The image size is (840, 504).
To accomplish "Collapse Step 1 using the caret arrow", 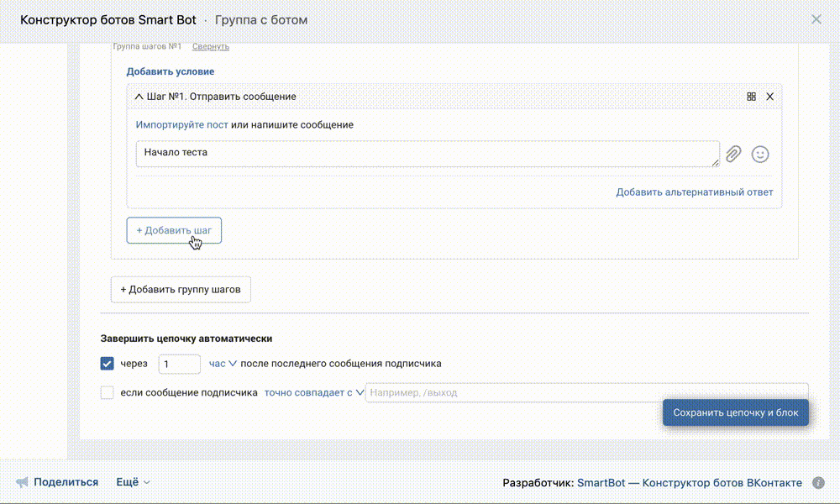I will (x=139, y=97).
